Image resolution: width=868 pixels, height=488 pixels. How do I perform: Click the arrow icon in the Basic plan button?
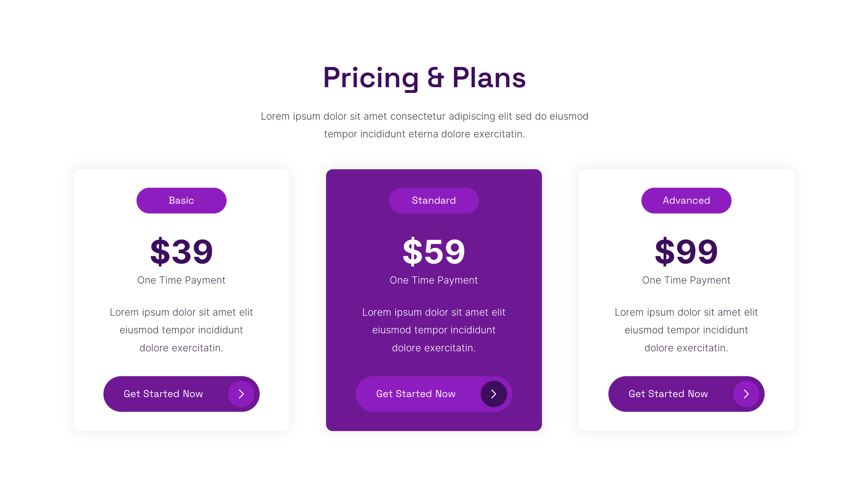tap(241, 394)
